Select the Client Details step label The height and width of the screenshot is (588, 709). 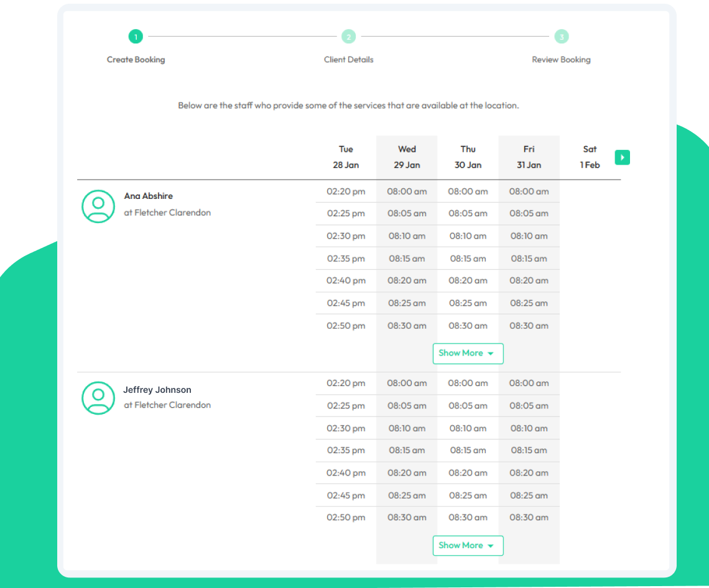click(349, 60)
